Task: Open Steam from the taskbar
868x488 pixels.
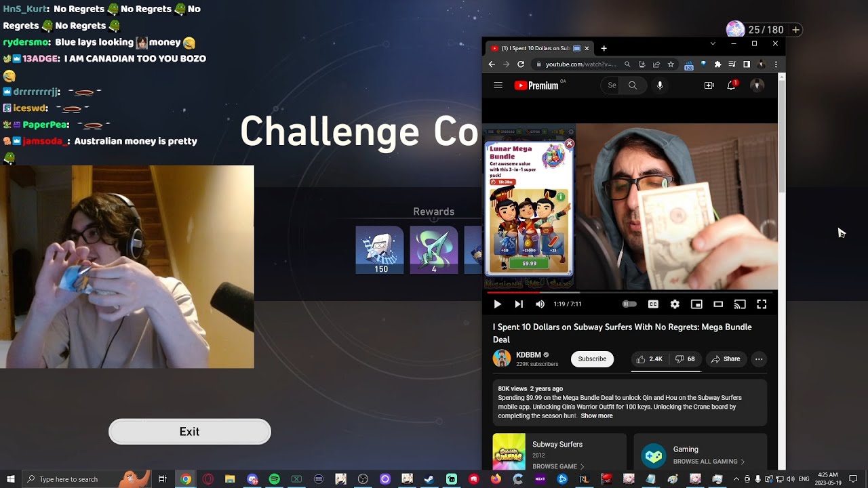Action: [429, 479]
